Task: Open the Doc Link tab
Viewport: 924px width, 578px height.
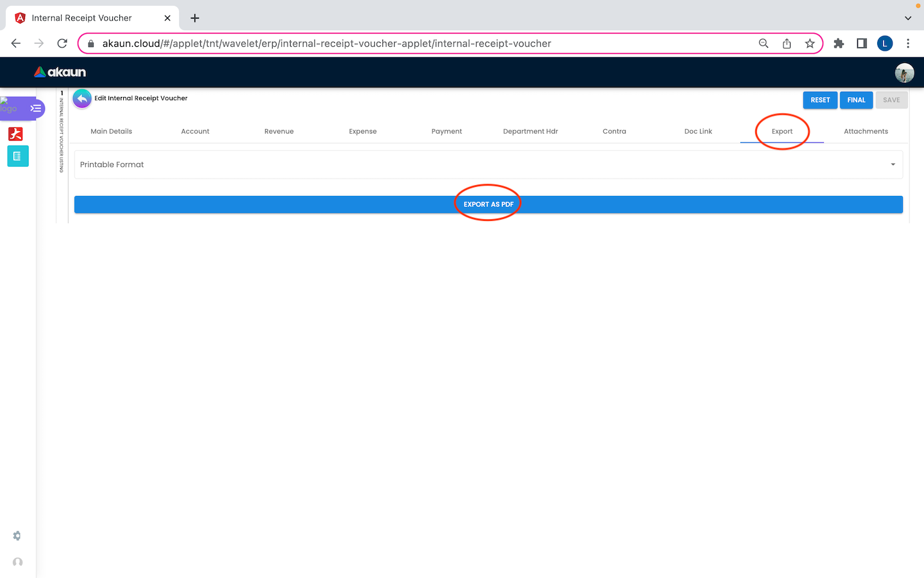Action: (698, 131)
